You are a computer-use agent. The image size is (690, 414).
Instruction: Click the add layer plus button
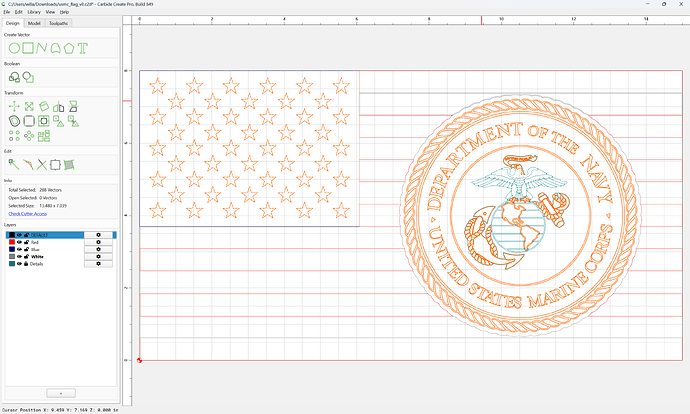click(x=61, y=393)
